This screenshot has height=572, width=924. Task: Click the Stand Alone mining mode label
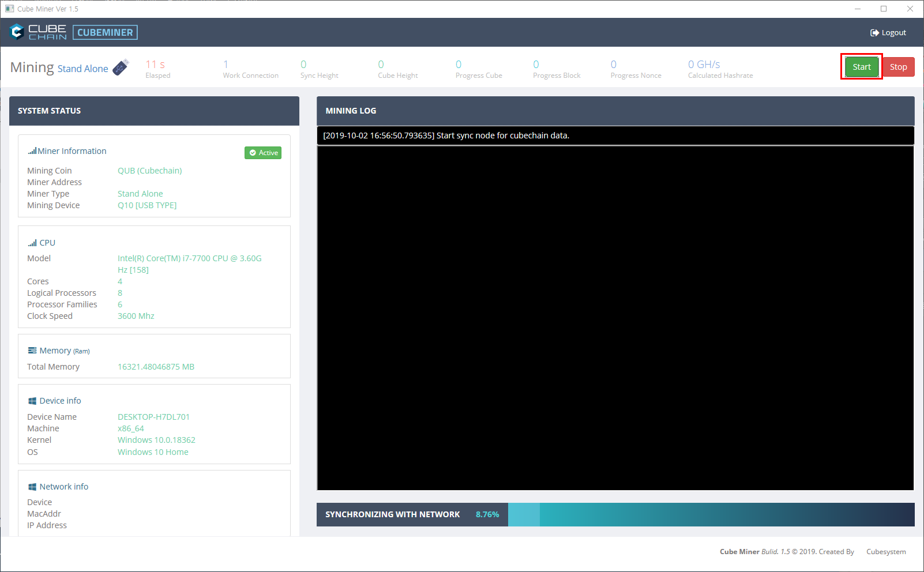point(82,69)
